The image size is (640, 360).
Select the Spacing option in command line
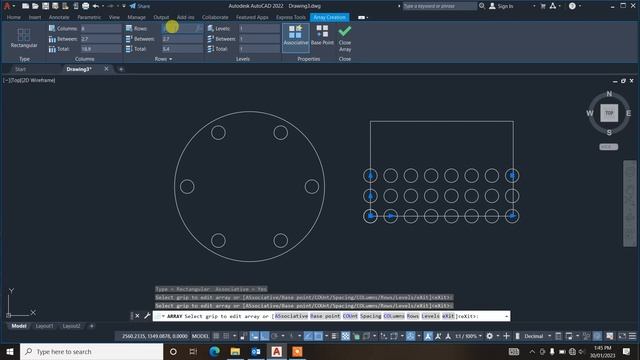pyautogui.click(x=371, y=316)
